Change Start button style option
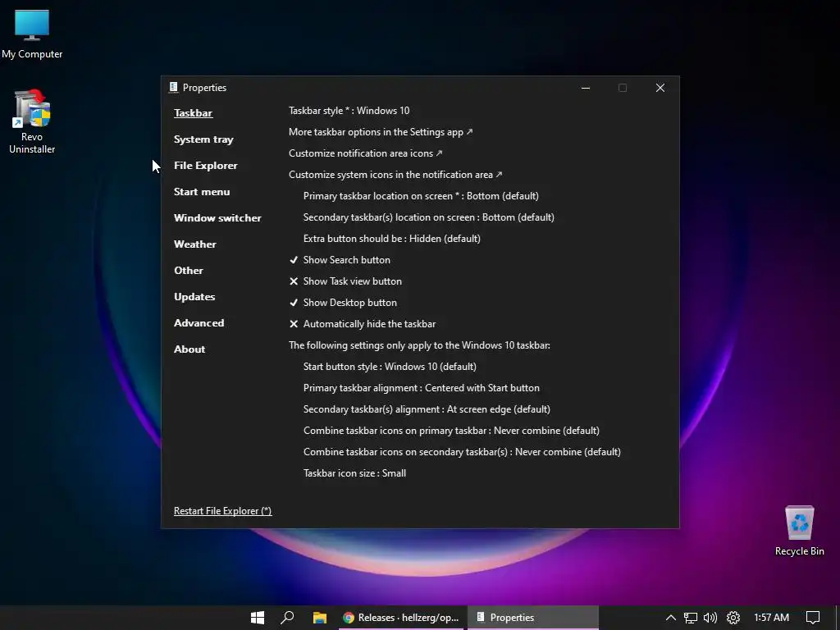This screenshot has width=840, height=630. click(390, 367)
